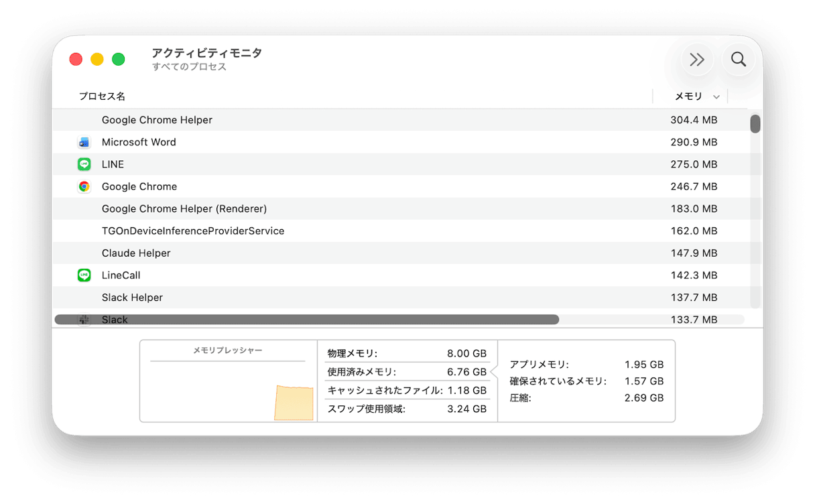Select the Slack process name
The width and height of the screenshot is (815, 504).
click(x=115, y=319)
